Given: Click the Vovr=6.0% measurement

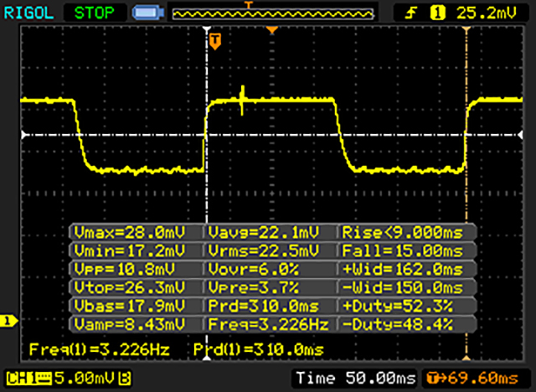Looking at the screenshot, I should (253, 270).
